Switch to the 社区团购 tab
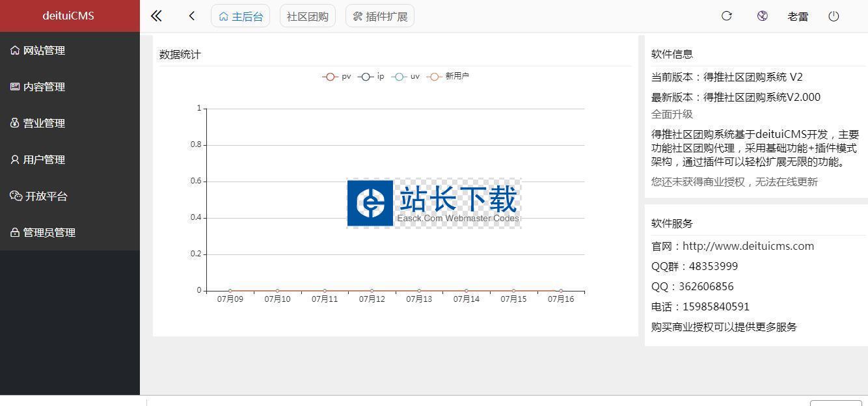868x406 pixels. coord(307,17)
